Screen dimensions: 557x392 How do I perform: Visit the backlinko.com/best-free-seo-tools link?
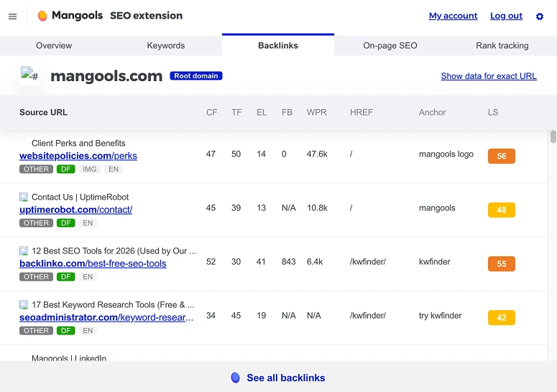(93, 263)
